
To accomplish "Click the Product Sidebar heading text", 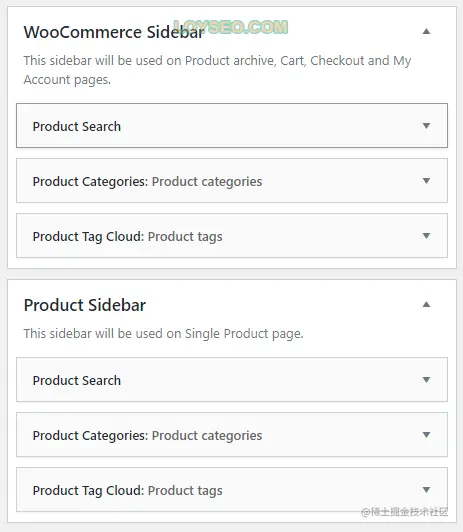I will pos(85,305).
